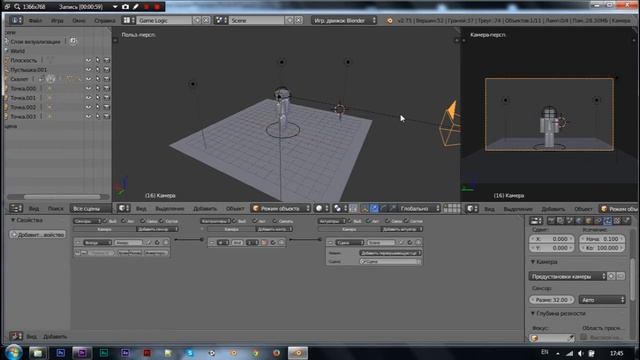Open the Режим объекта mode dropdown
This screenshot has width=640, height=360.
pyautogui.click(x=281, y=209)
